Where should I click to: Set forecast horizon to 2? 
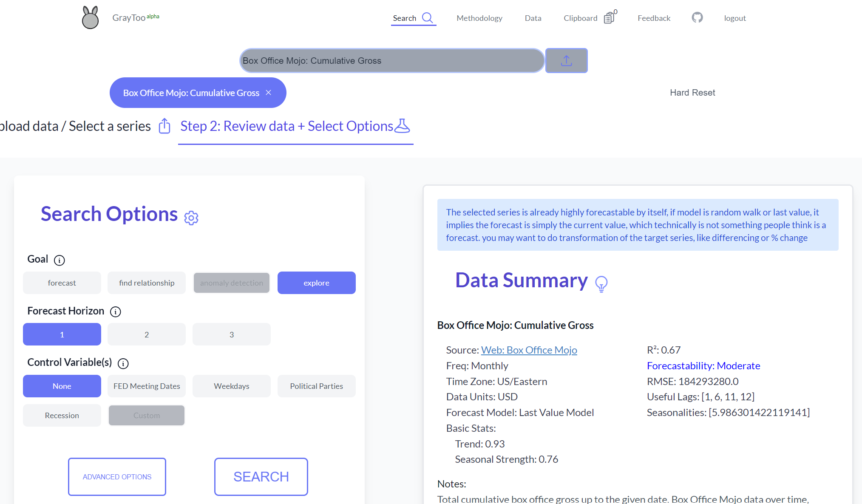point(147,334)
